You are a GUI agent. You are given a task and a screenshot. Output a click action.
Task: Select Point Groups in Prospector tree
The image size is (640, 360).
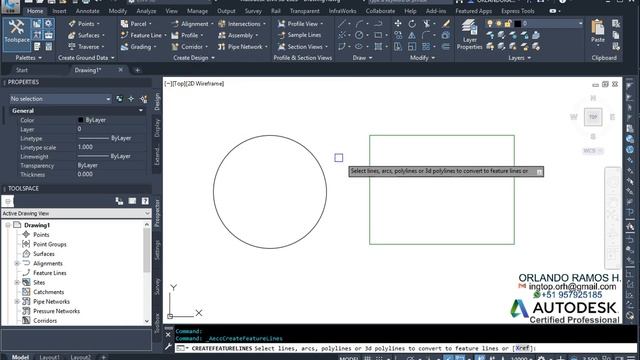[50, 244]
